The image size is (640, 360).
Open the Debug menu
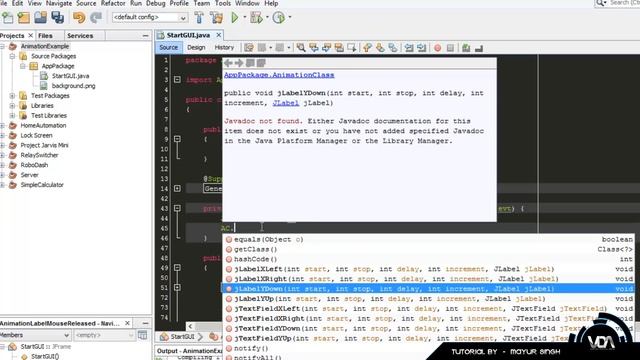156,3
